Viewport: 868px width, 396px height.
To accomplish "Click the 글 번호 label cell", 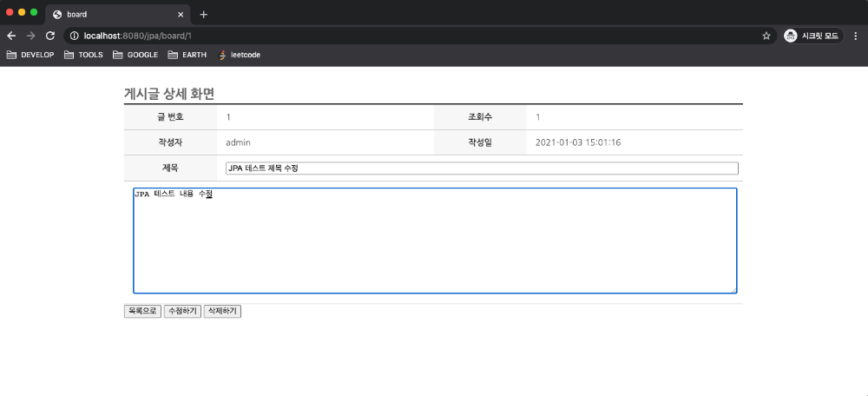I will point(170,117).
